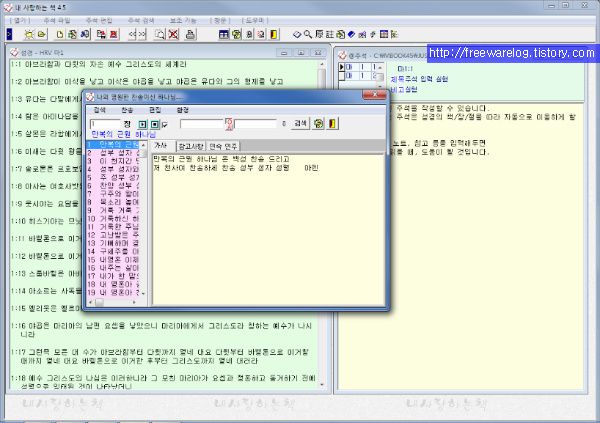This screenshot has width=600, height=423.
Task: Click the 비고실험 link
Action: point(404,89)
